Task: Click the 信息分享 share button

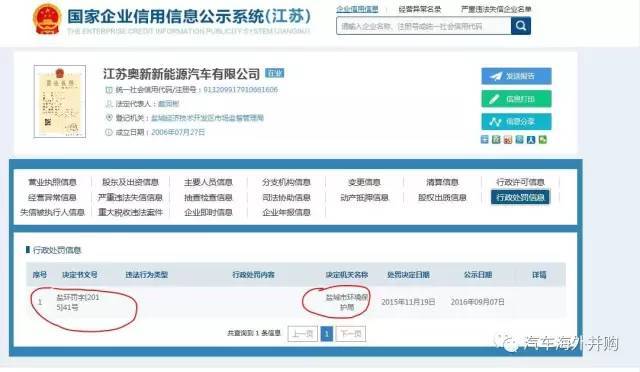Action: point(516,122)
